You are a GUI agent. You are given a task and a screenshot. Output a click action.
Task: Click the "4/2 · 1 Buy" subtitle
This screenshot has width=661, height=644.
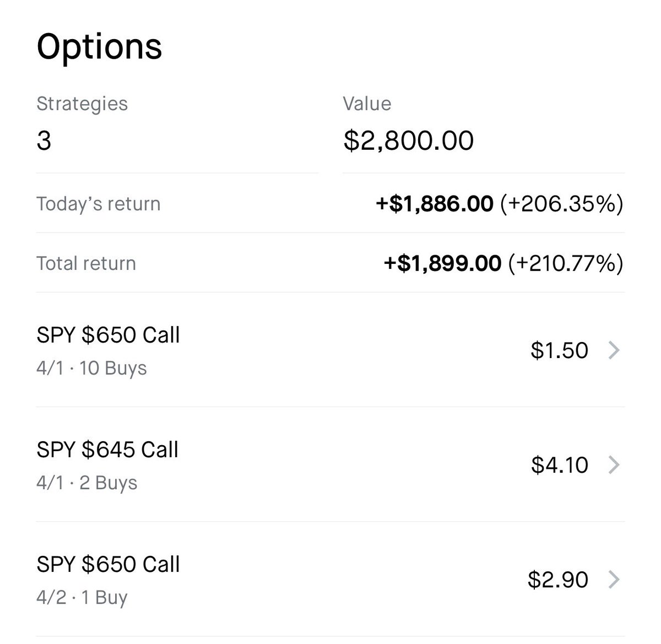[x=82, y=597]
